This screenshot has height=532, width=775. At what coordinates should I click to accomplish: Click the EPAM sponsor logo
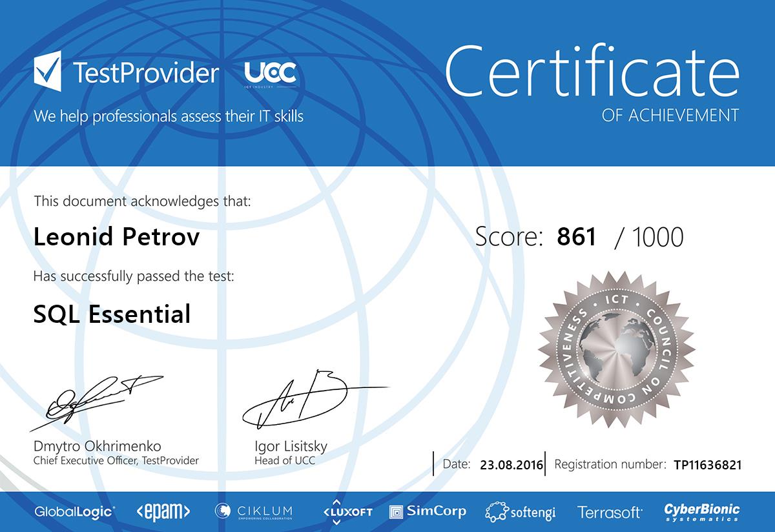pyautogui.click(x=163, y=511)
